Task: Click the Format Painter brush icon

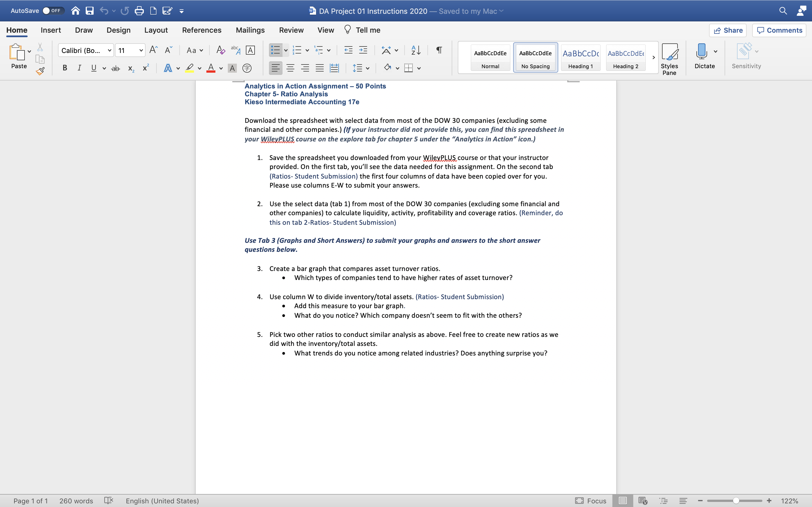Action: (40, 71)
